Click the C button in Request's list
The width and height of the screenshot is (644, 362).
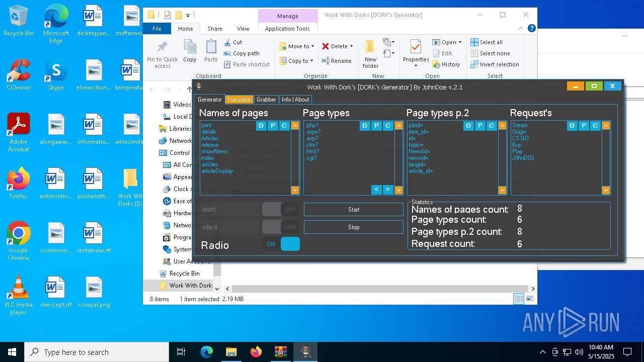595,126
